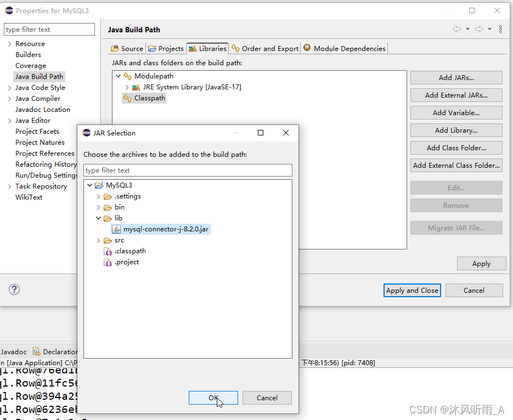
Task: Select Coverage in the properties sidebar
Action: [x=31, y=66]
